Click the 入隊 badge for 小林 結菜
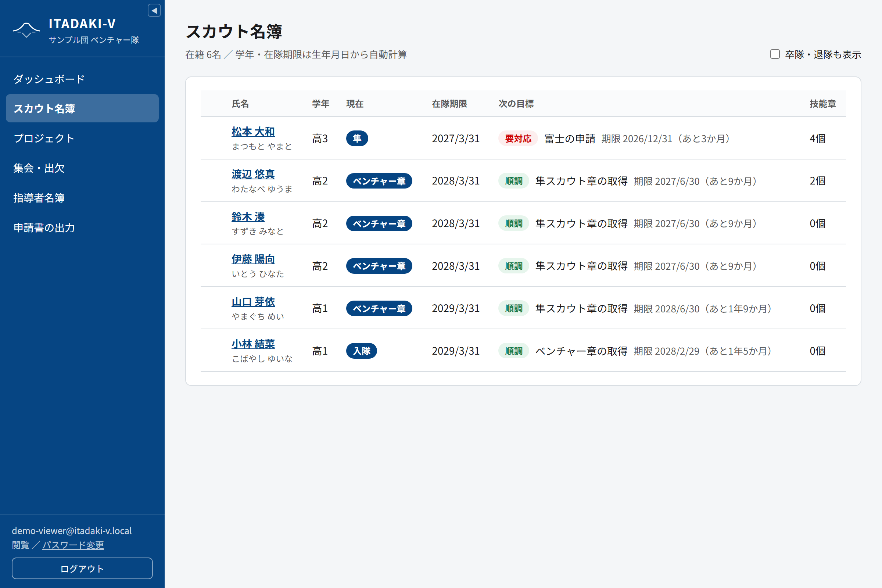The width and height of the screenshot is (882, 588). [x=362, y=351]
